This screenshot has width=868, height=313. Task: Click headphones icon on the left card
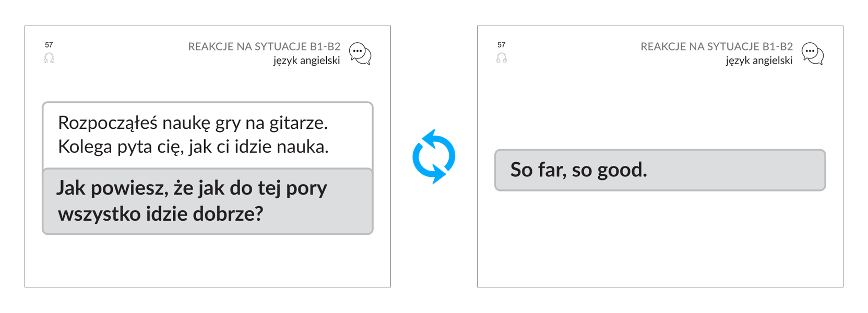[x=49, y=58]
